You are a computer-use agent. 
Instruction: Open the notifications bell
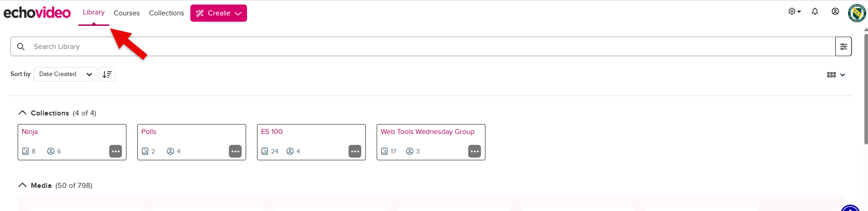pos(815,12)
